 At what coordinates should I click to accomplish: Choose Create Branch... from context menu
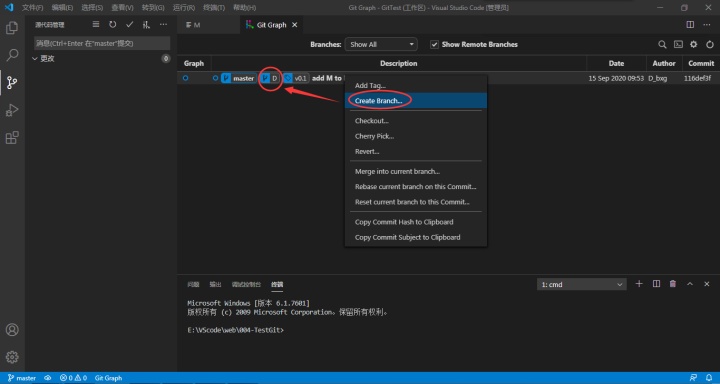[416, 101]
